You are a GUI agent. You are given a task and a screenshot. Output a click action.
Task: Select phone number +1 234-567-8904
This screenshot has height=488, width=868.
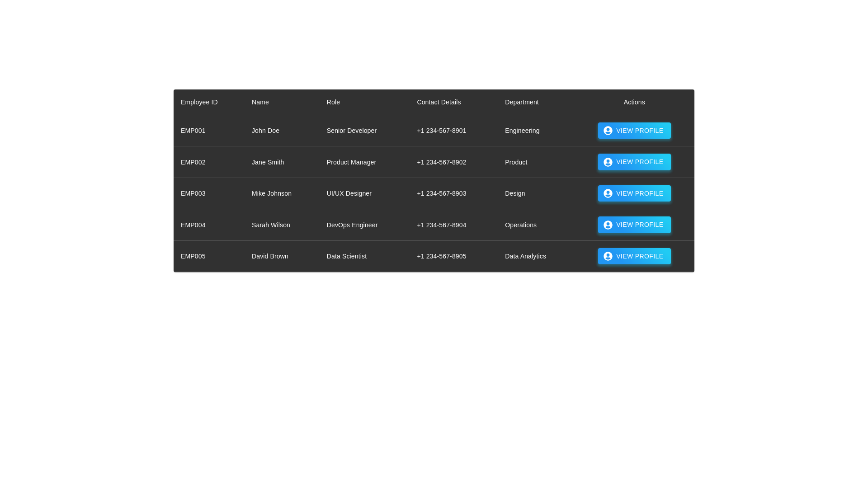441,225
